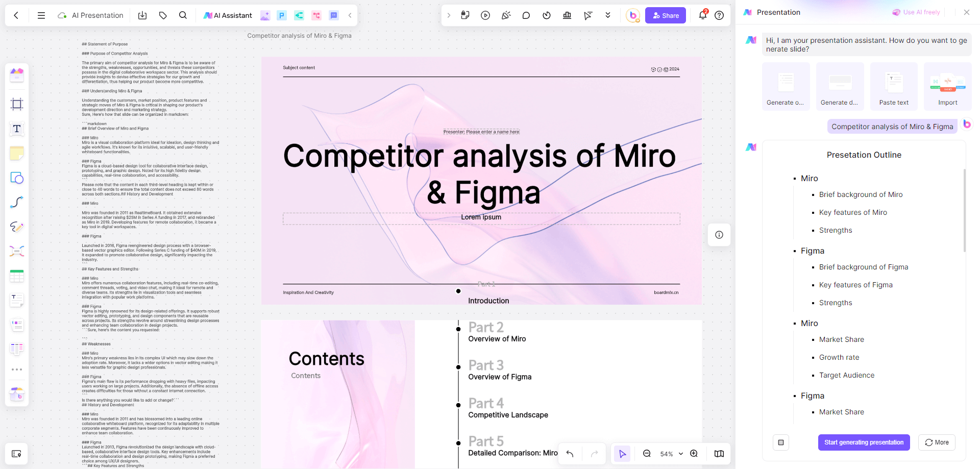The width and height of the screenshot is (980, 469).
Task: Click the party popper celebration icon
Action: (x=506, y=15)
